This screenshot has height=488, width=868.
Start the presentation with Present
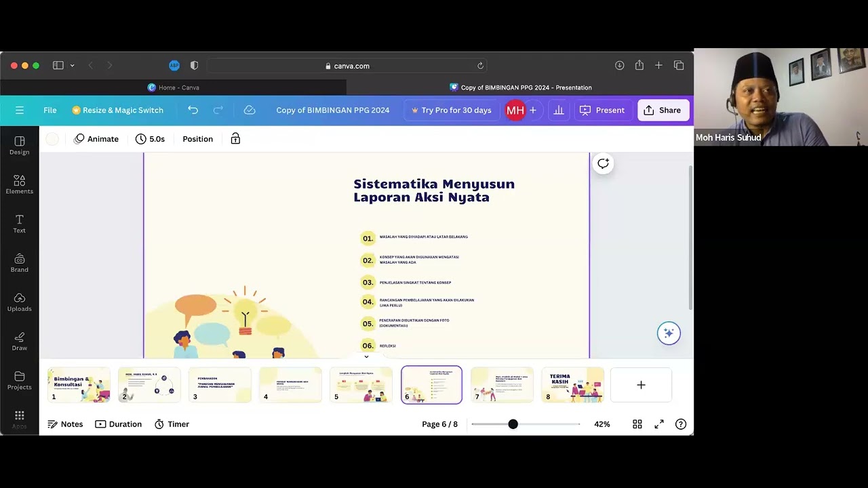(x=602, y=110)
